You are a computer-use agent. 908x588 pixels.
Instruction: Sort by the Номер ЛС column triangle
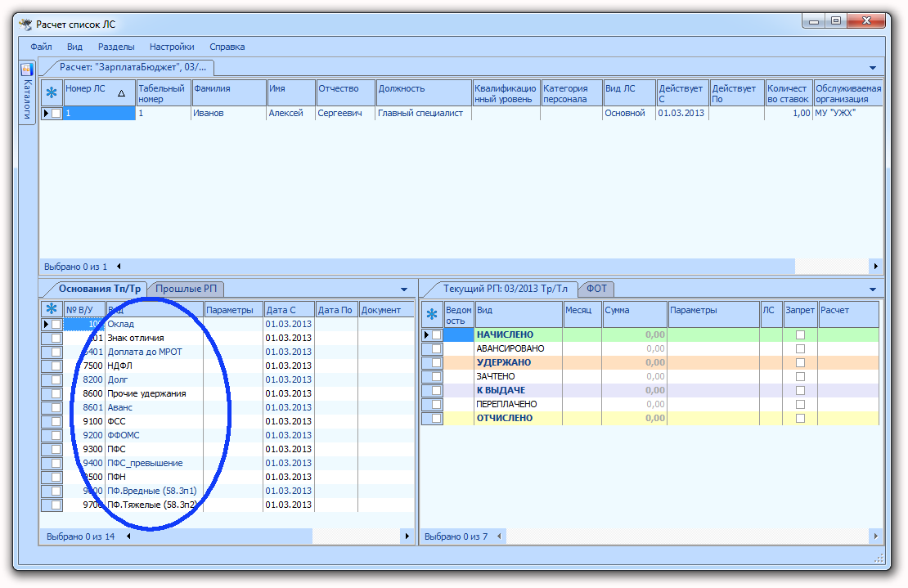point(122,93)
